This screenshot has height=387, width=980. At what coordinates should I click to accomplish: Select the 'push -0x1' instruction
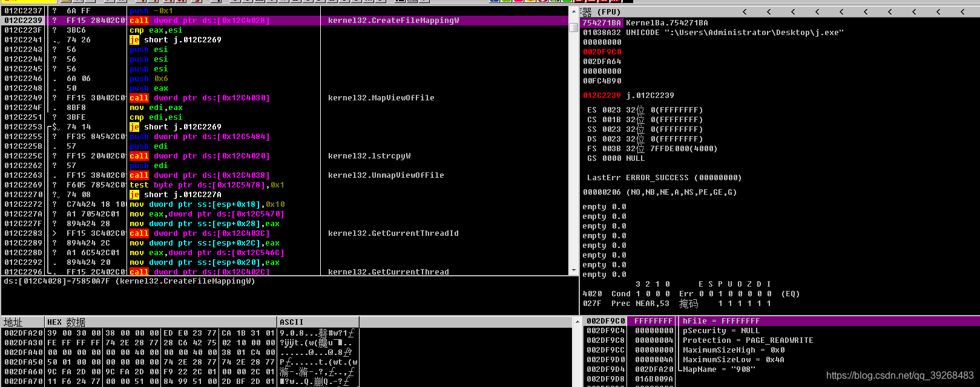(151, 11)
